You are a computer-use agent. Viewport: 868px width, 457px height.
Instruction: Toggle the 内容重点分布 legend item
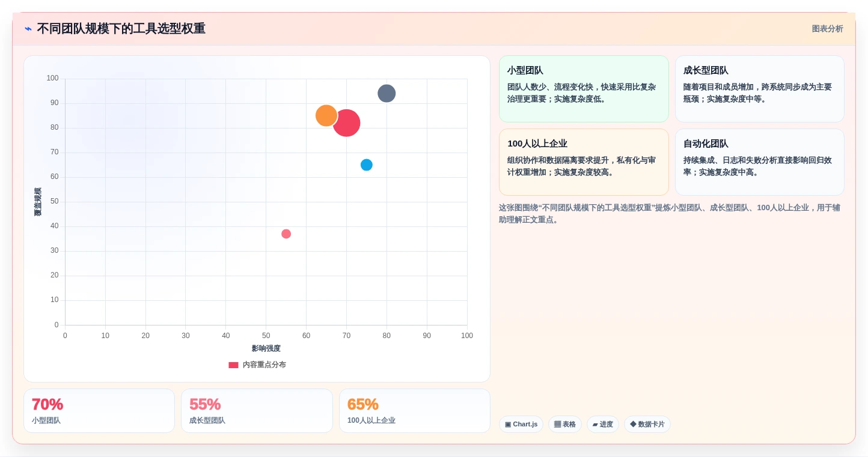257,365
